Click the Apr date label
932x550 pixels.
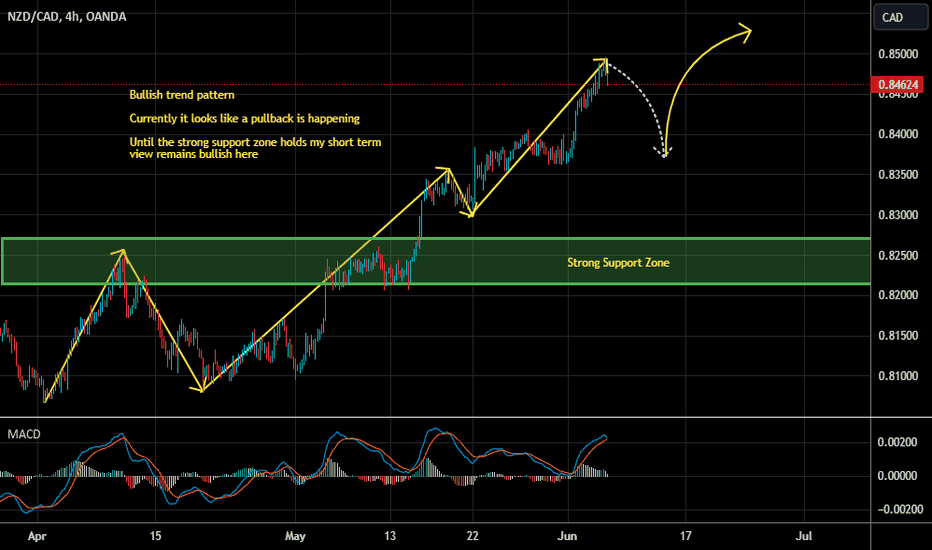37,536
